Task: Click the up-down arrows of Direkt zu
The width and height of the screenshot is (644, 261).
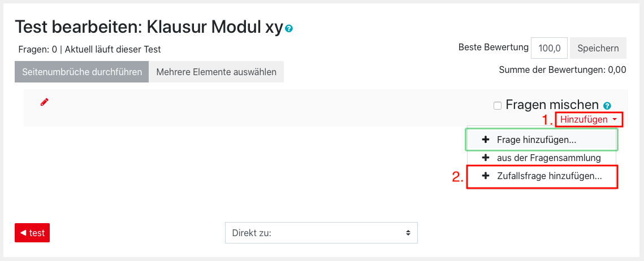Action: pyautogui.click(x=408, y=233)
